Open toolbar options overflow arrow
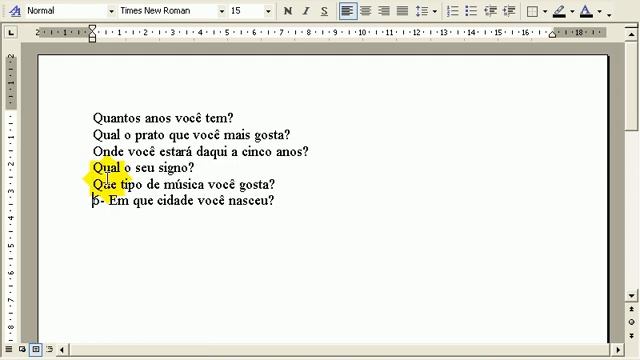This screenshot has width=640, height=360. (609, 15)
